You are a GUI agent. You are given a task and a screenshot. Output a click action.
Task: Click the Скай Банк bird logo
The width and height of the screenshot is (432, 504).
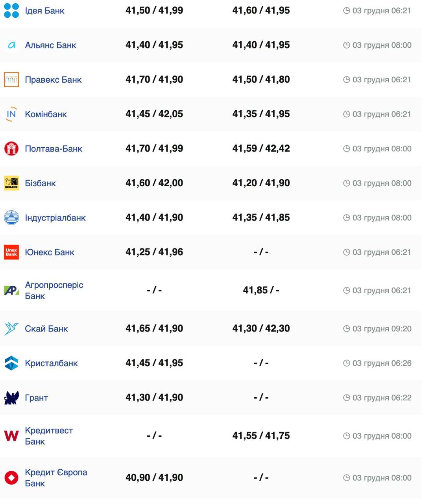[11, 328]
